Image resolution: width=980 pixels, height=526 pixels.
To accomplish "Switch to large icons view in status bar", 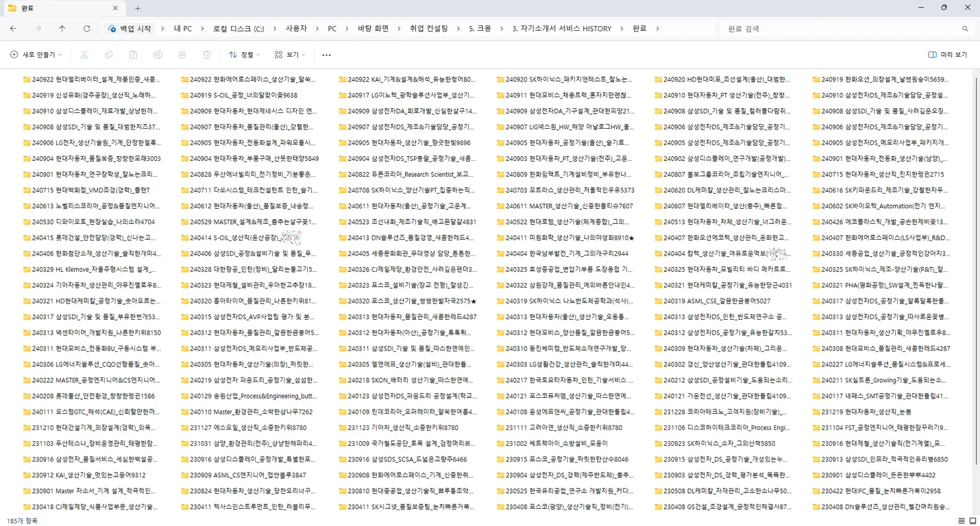I will point(972,521).
